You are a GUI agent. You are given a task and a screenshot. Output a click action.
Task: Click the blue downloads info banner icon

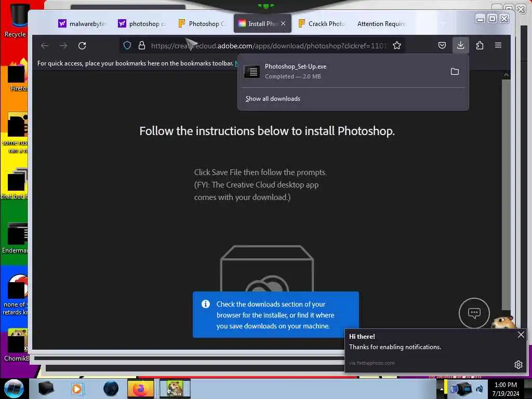coord(205,304)
